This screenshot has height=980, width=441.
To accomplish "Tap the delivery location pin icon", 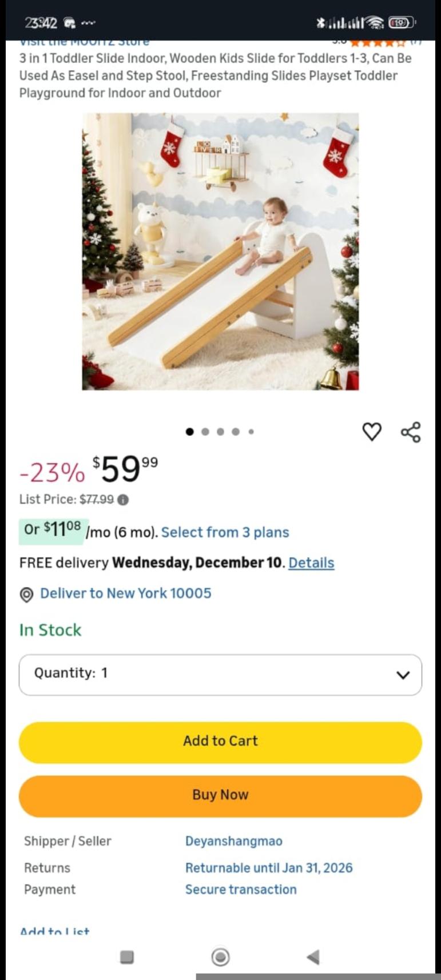I will (26, 595).
